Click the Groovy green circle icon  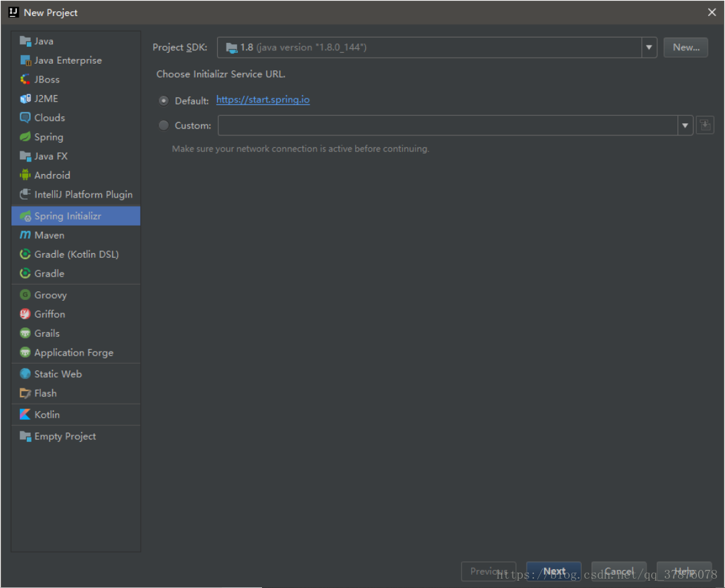[x=25, y=295]
